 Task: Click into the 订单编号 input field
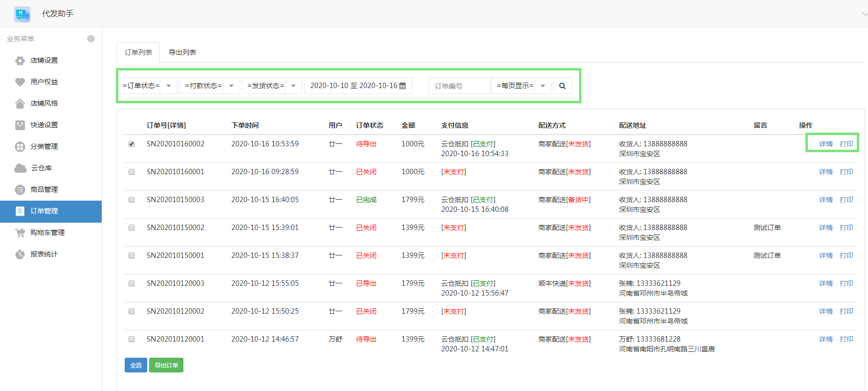pyautogui.click(x=460, y=86)
